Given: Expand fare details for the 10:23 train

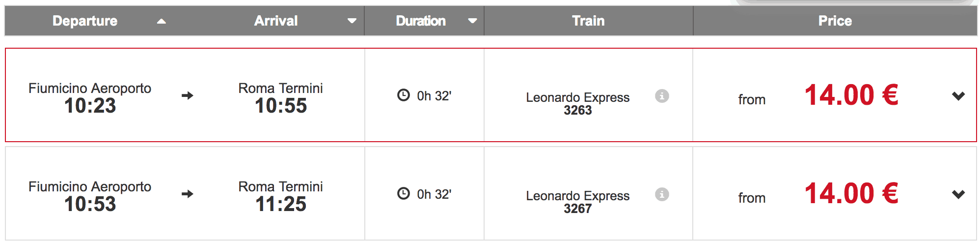Looking at the screenshot, I should tap(958, 96).
